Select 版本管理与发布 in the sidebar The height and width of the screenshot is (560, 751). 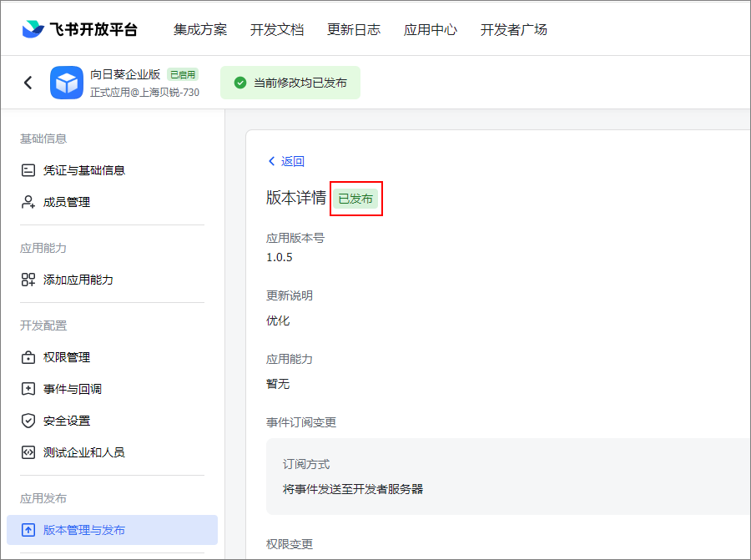112,530
